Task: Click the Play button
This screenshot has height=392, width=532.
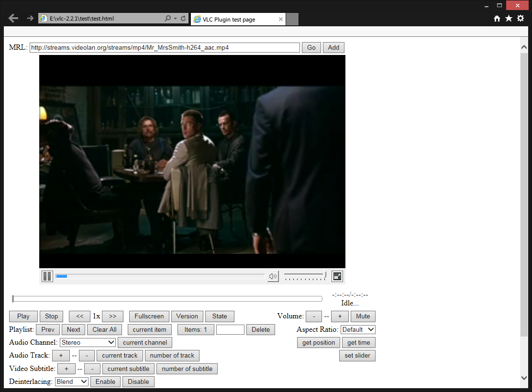Action: point(23,316)
